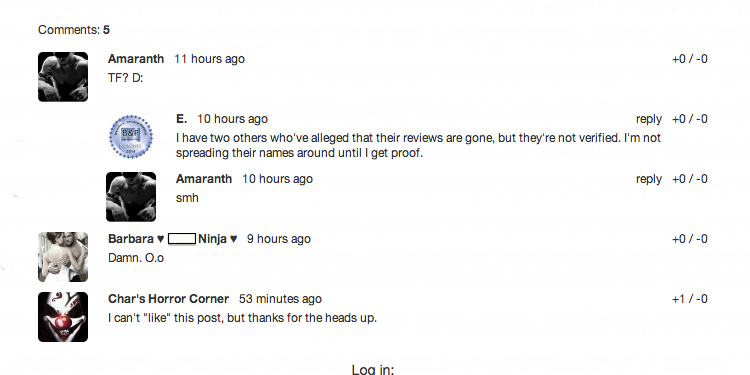Open the E. user profile name

coord(181,119)
